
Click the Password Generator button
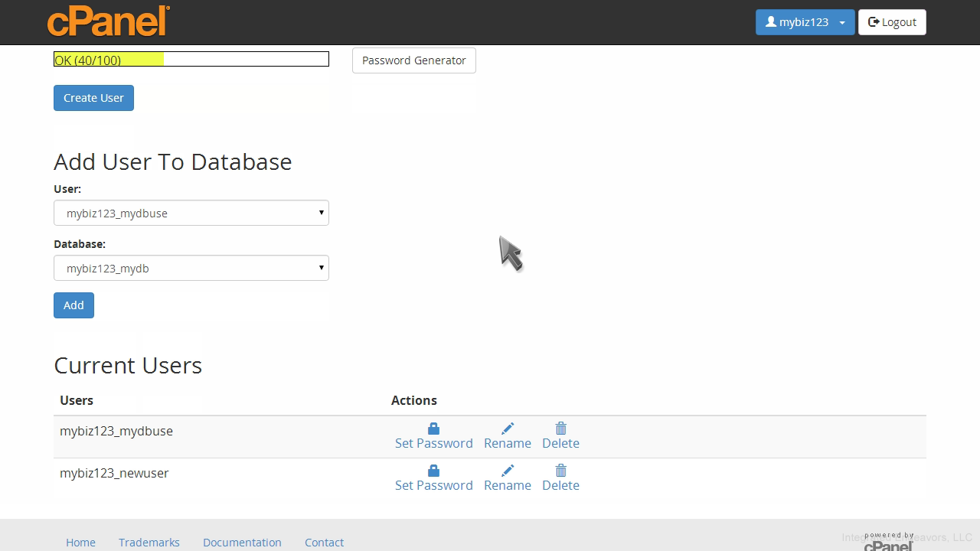click(x=413, y=60)
